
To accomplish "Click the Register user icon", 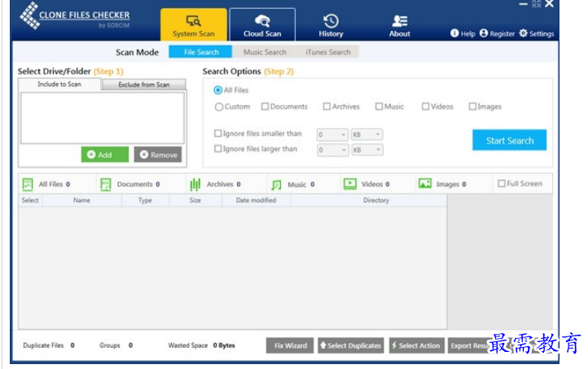I will click(484, 33).
